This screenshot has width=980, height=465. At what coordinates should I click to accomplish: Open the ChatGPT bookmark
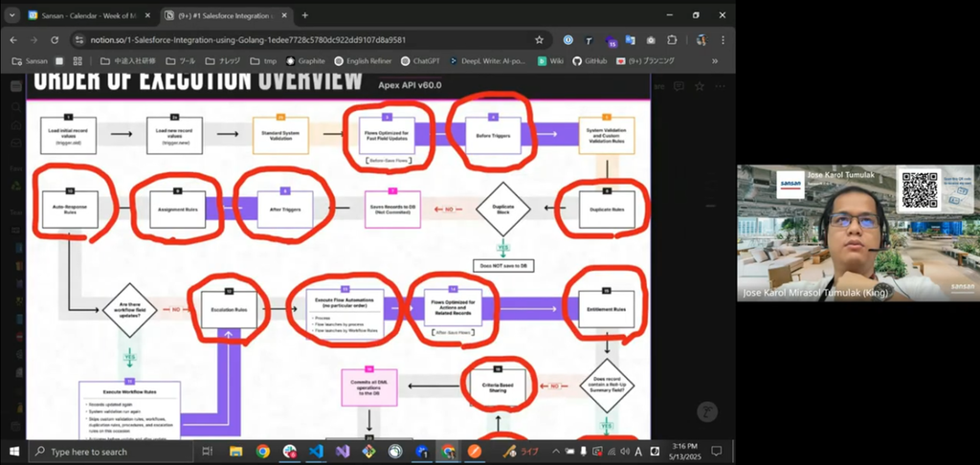click(420, 60)
